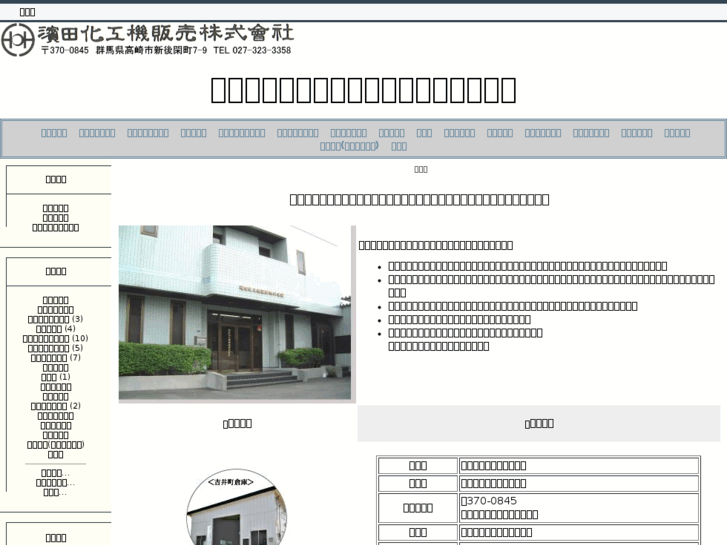The height and width of the screenshot is (545, 727).
Task: Open the sidebar category link marked (10)
Action: click(x=46, y=339)
